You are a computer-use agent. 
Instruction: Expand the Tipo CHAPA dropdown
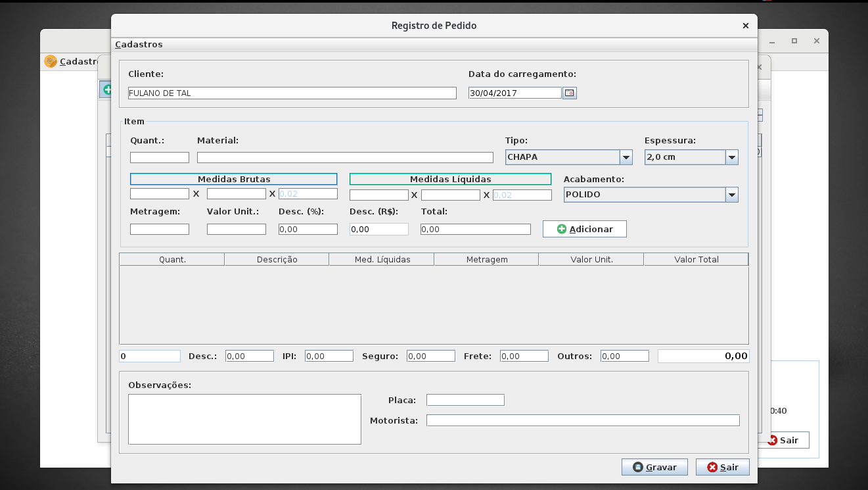626,157
